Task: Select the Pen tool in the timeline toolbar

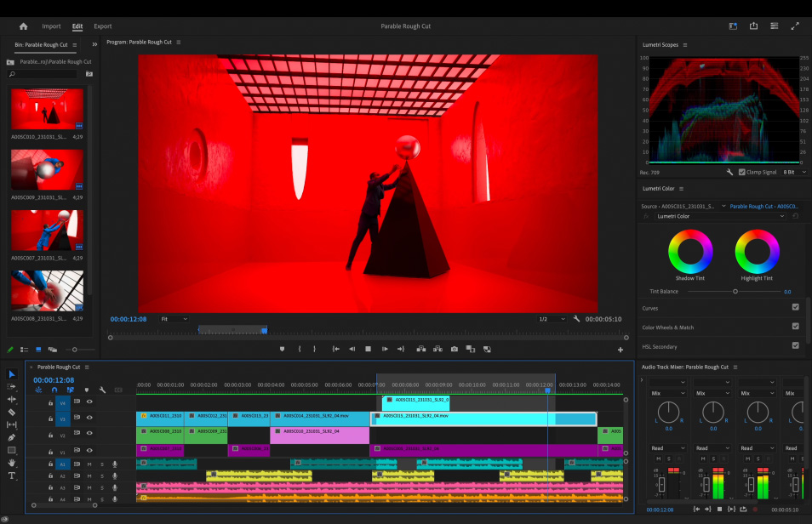Action: (x=12, y=437)
